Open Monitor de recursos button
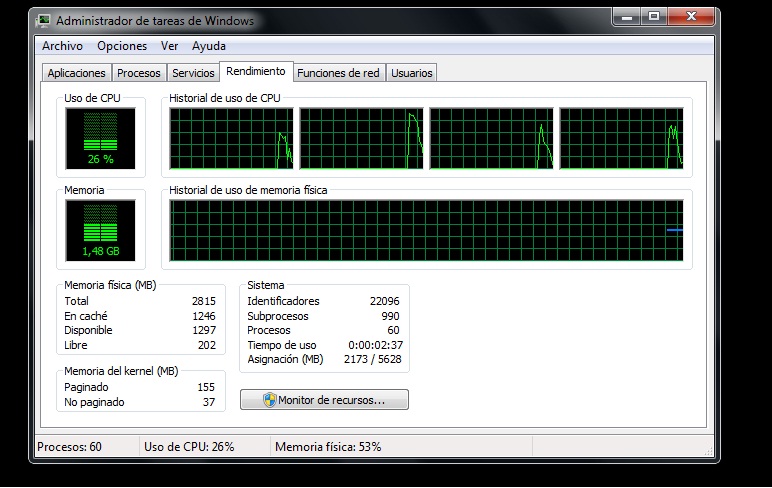This screenshot has height=488, width=772. (324, 400)
